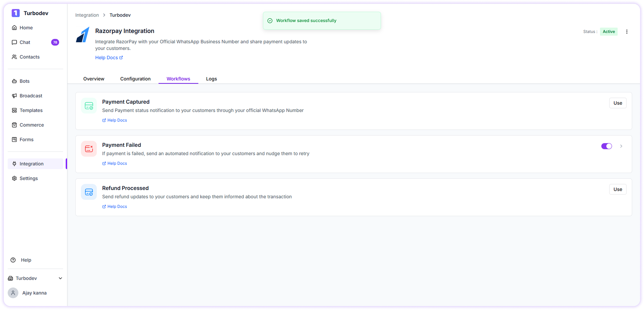This screenshot has height=310, width=644.
Task: Open the Logs tab
Action: pyautogui.click(x=211, y=79)
